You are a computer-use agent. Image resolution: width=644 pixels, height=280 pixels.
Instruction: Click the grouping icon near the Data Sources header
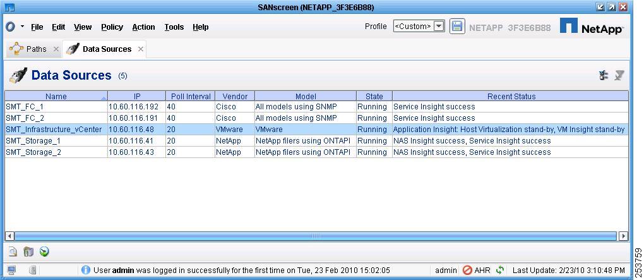[604, 75]
